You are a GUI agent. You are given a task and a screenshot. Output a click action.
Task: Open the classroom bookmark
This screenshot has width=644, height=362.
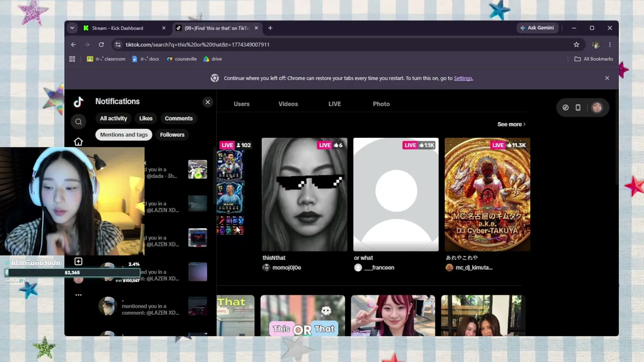coord(106,59)
